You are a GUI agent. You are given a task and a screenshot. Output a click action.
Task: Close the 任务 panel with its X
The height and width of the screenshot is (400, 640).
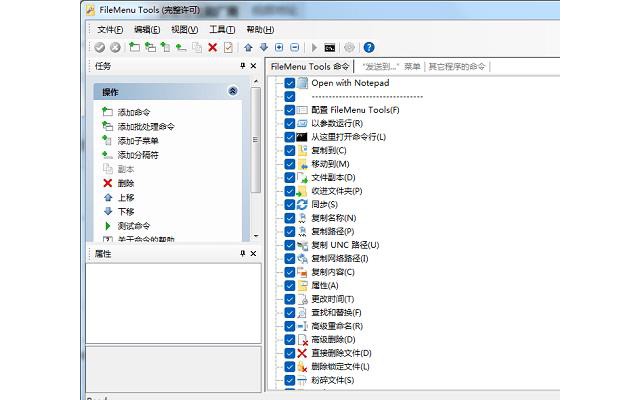[x=253, y=66]
